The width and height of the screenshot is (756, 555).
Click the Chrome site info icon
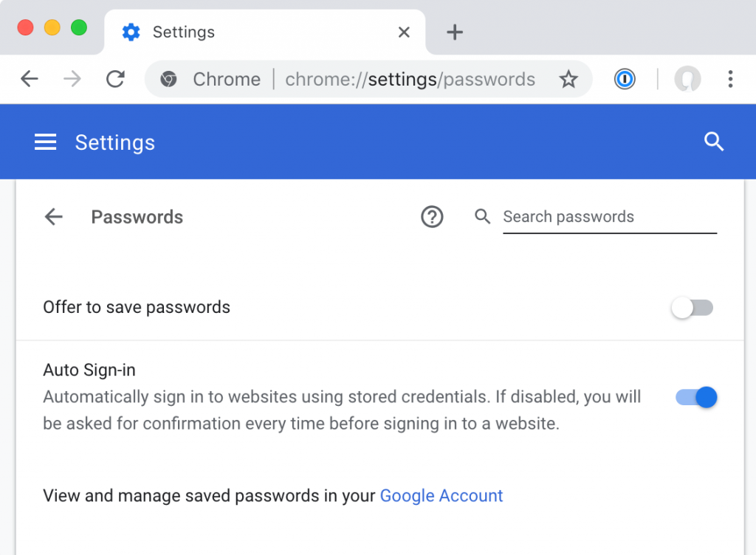tap(168, 79)
